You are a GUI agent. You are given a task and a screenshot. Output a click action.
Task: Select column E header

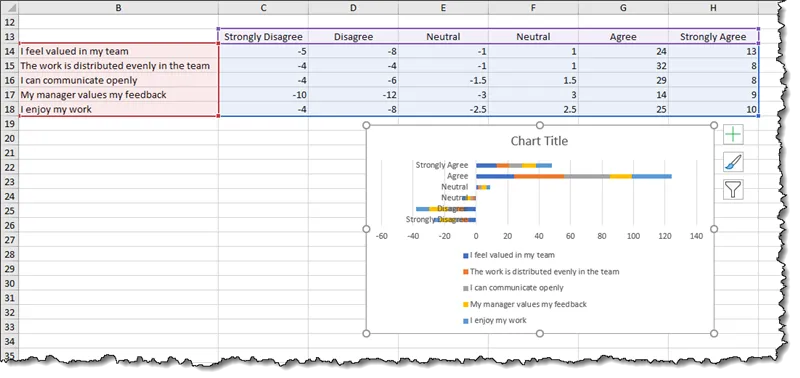(443, 8)
